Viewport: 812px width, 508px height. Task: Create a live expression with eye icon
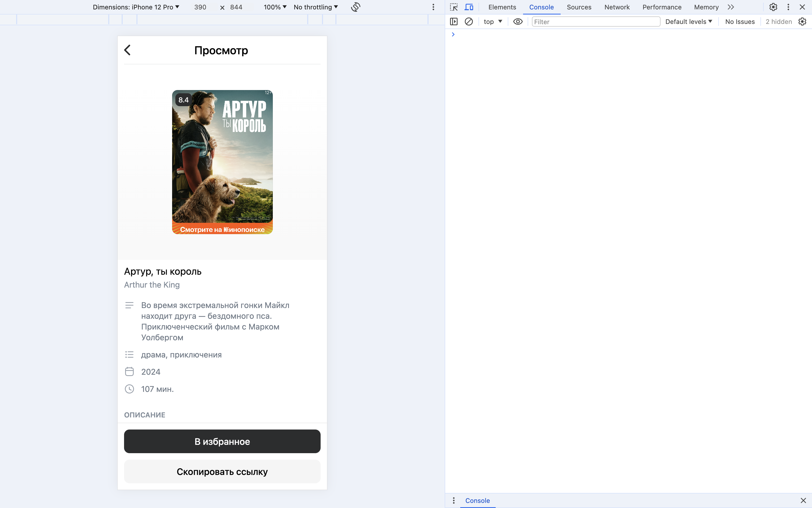tap(518, 22)
